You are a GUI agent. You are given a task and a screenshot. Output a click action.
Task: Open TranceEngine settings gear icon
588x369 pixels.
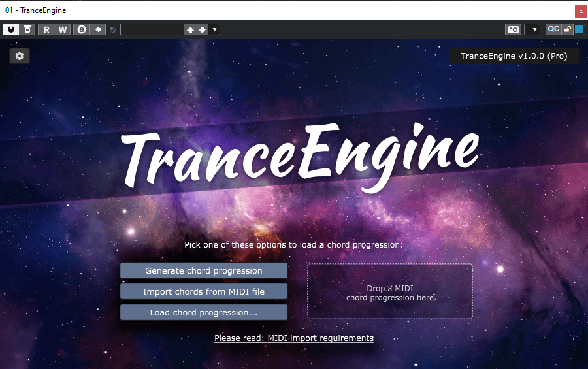20,56
